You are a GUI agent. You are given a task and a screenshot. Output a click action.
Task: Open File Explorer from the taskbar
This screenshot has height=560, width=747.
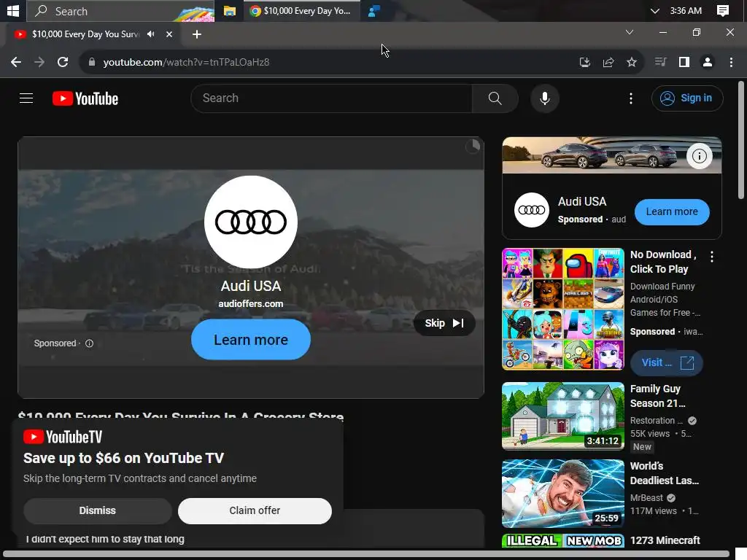tap(230, 11)
